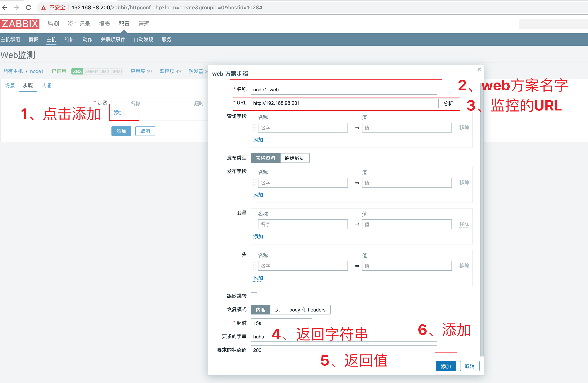
Task: Click the drag handle beside 头 row
Action: 255,266
